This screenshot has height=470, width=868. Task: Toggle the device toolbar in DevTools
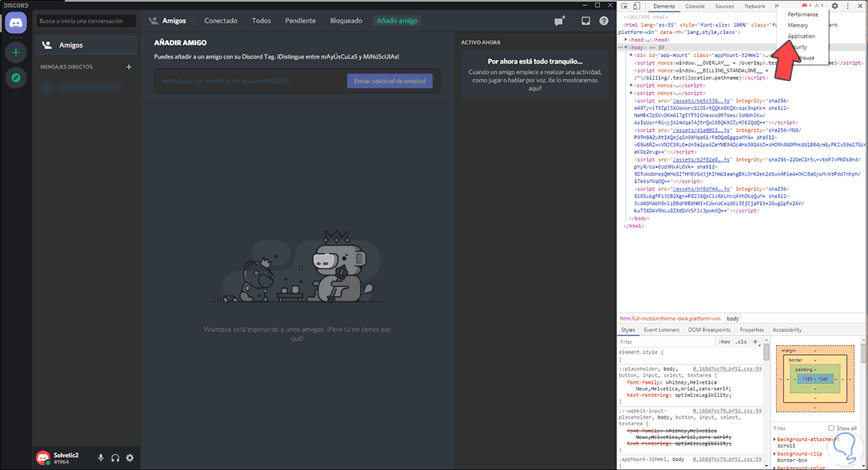637,6
